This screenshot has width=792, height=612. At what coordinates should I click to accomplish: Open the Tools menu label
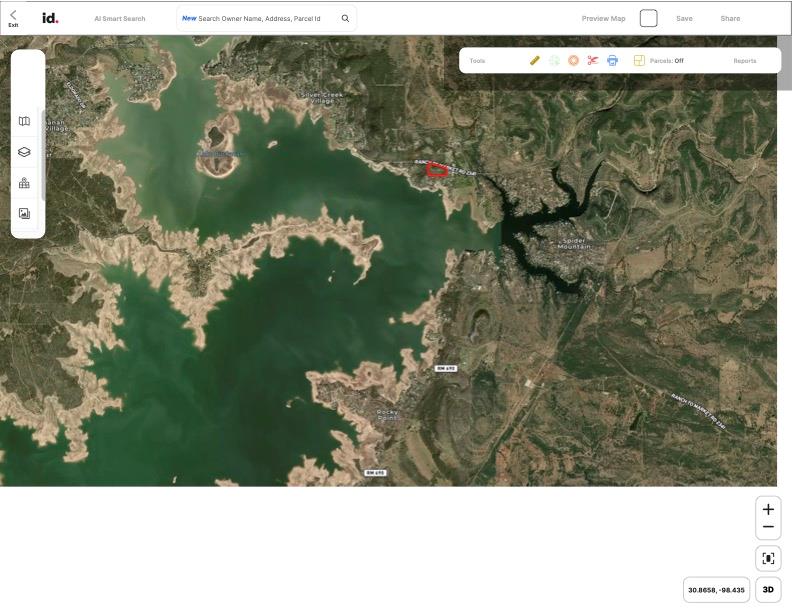tap(477, 61)
